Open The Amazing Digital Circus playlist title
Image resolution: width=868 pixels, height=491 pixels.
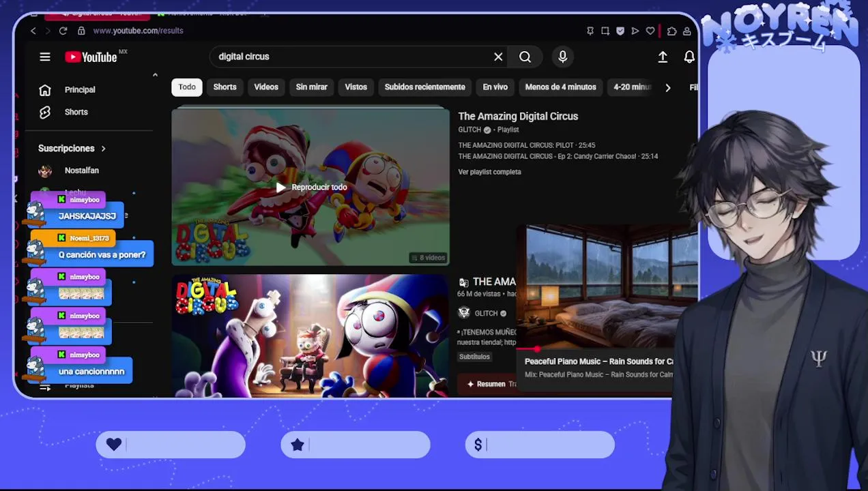tap(518, 117)
